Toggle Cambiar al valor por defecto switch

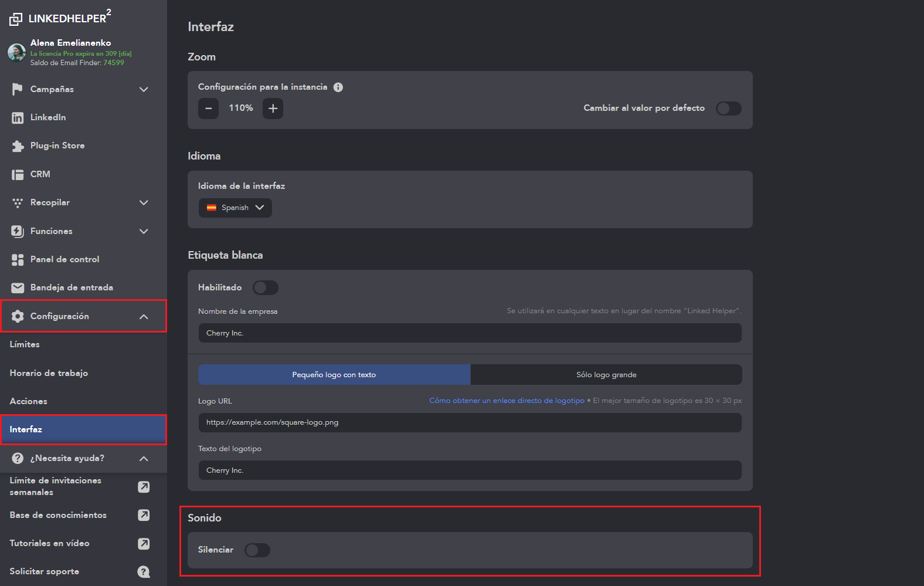(x=729, y=109)
